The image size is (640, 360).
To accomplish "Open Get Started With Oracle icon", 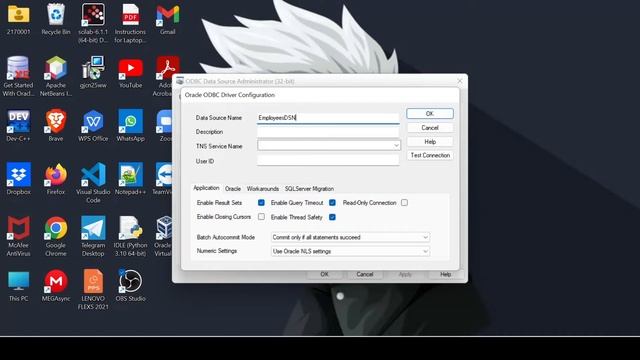I will pyautogui.click(x=18, y=77).
